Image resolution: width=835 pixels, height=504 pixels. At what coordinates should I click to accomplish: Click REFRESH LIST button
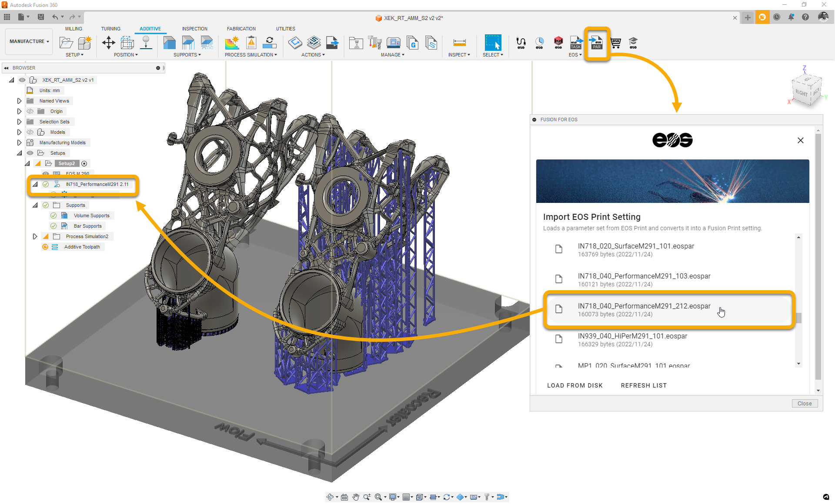643,385
